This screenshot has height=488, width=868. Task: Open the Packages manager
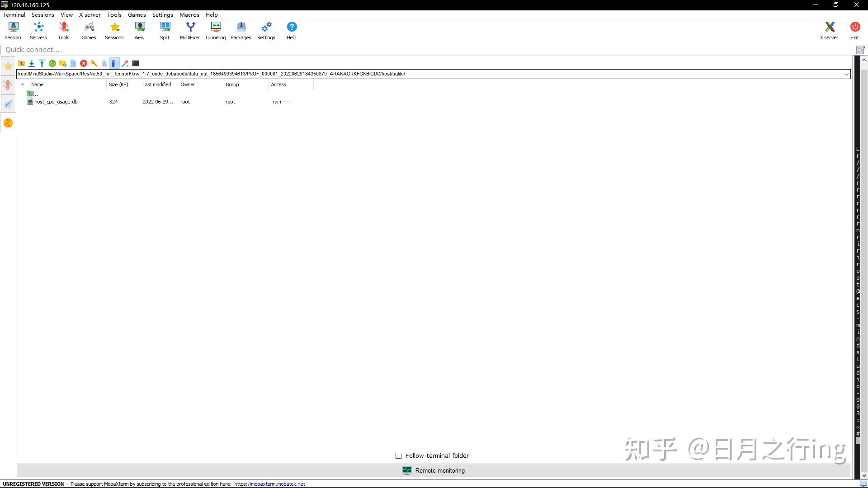coord(241,30)
